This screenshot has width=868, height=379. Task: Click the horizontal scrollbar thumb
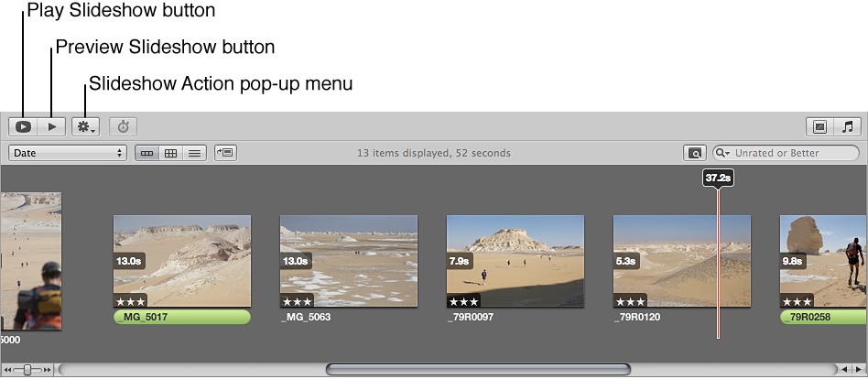pos(478,369)
